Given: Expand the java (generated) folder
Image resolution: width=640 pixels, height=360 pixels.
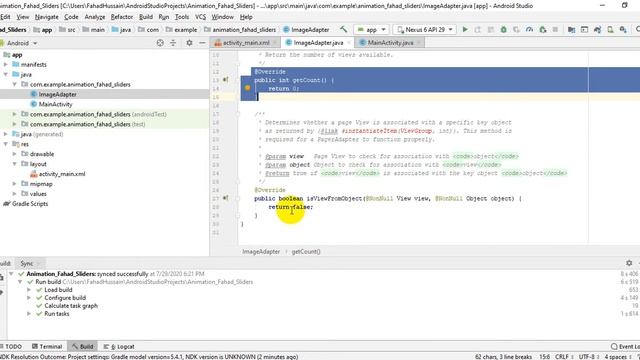Looking at the screenshot, I should point(6,134).
